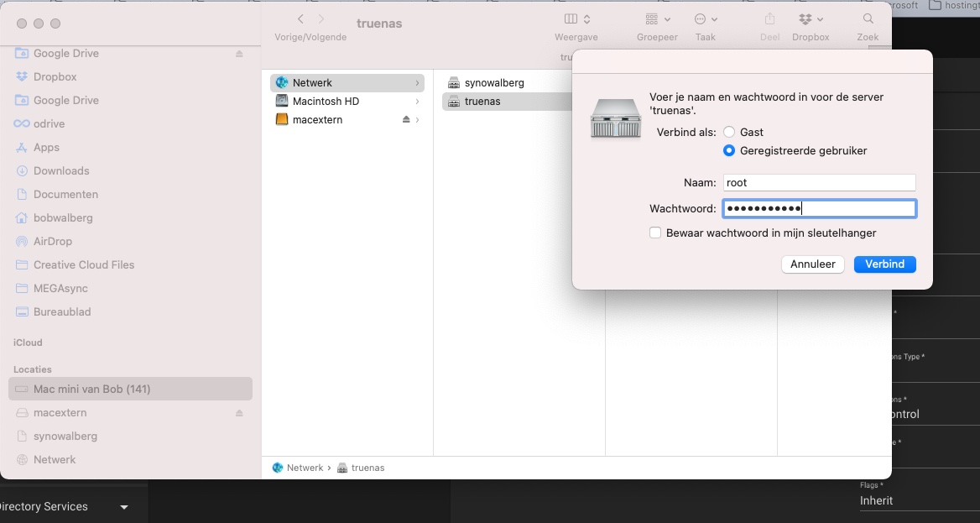Open second Google Drive sidebar item
Screen dimensions: 980x523
pos(65,101)
